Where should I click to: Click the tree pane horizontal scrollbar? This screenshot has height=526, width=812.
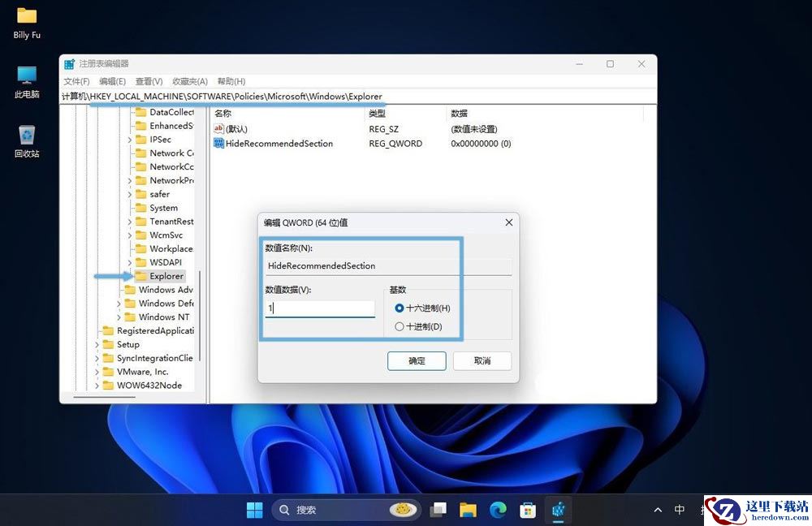point(105,398)
